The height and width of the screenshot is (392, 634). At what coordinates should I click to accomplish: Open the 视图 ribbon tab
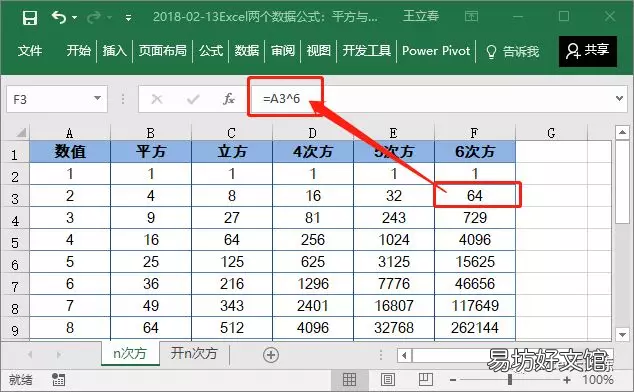(x=319, y=51)
